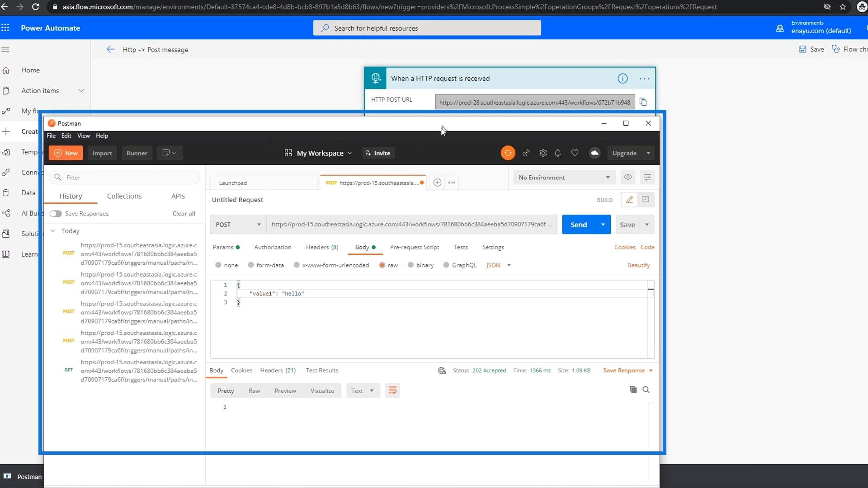Viewport: 868px width, 488px height.
Task: Open the Authorization request tab
Action: 273,247
